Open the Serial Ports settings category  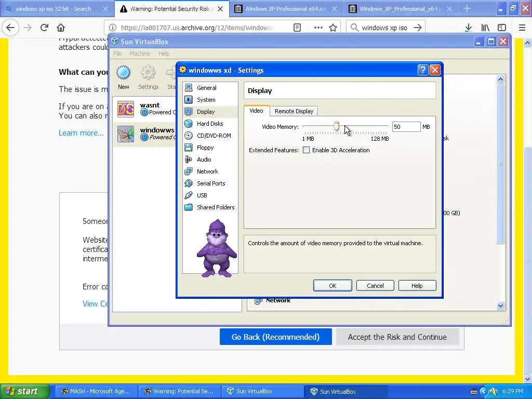210,183
